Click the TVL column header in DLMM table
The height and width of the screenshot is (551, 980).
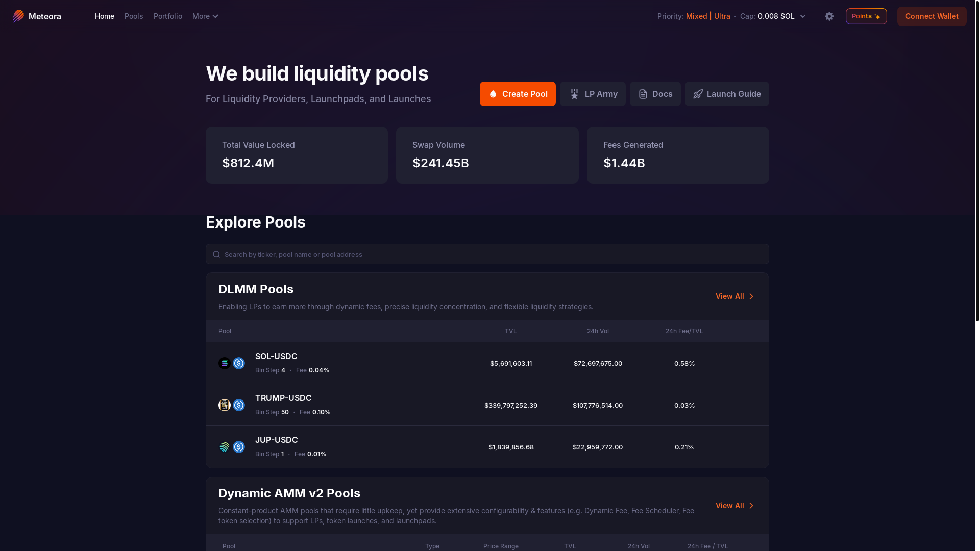[x=511, y=331]
